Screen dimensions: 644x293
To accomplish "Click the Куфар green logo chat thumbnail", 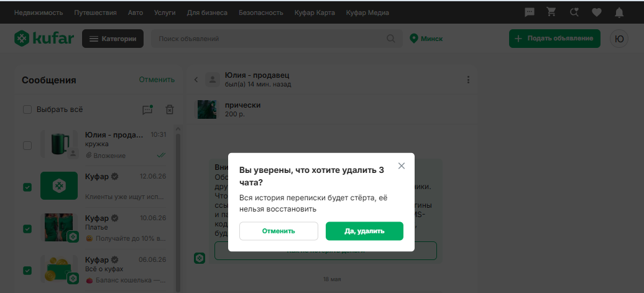I will [x=59, y=186].
